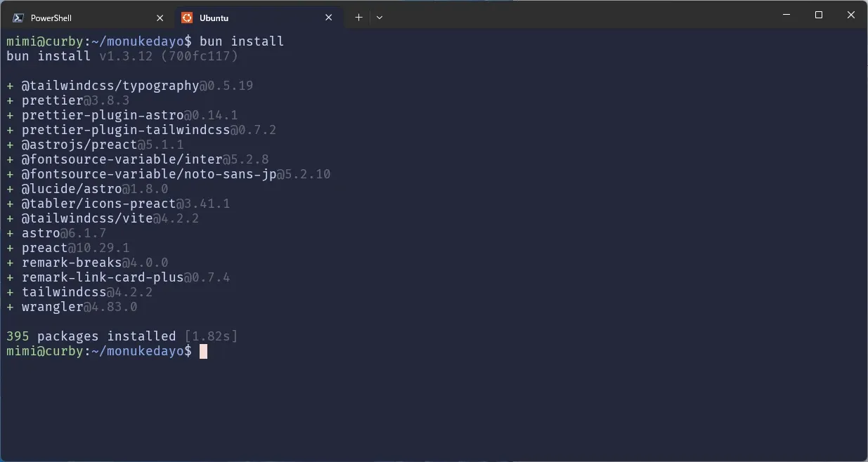Image resolution: width=868 pixels, height=462 pixels.
Task: Open a new tab with the plus button
Action: [358, 18]
